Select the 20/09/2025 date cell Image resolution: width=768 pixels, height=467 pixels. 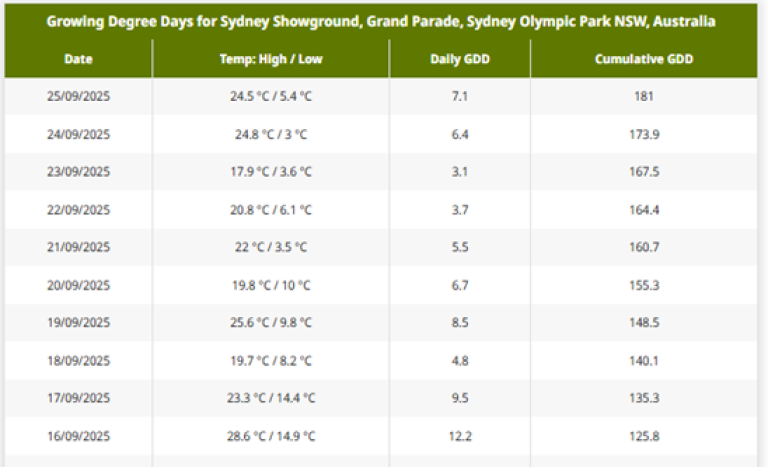tap(78, 285)
